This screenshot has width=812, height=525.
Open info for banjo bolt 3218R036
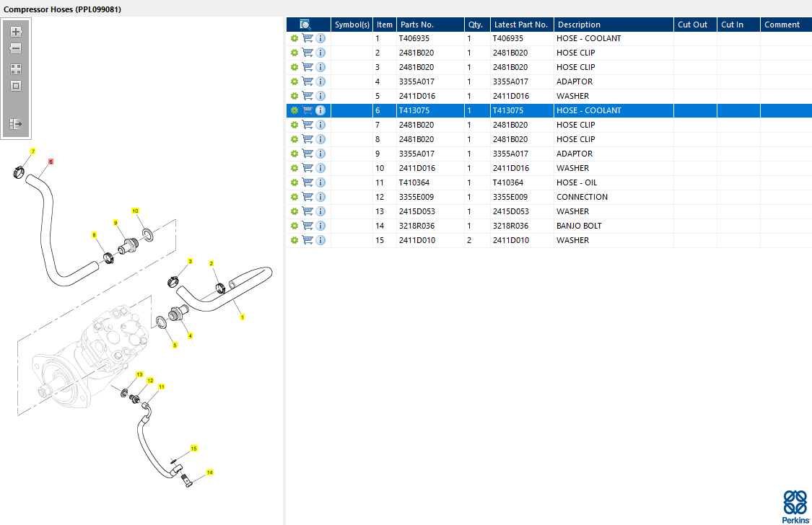tap(320, 226)
